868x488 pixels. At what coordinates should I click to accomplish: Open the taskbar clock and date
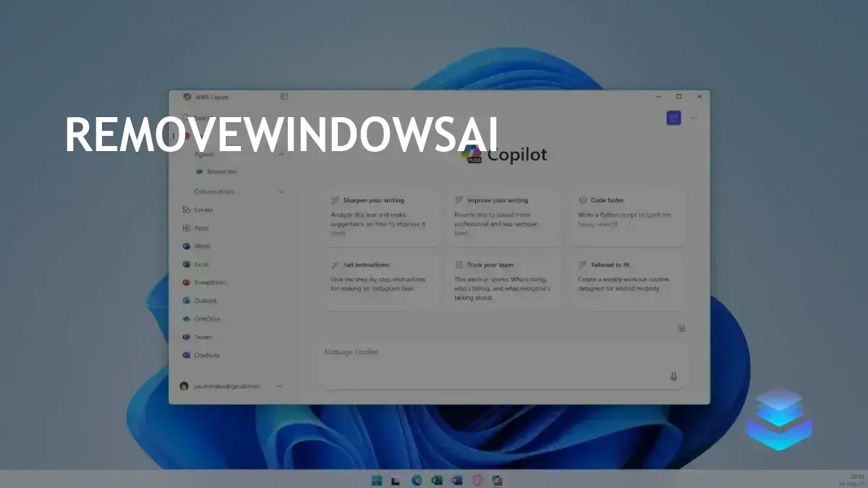click(x=851, y=480)
